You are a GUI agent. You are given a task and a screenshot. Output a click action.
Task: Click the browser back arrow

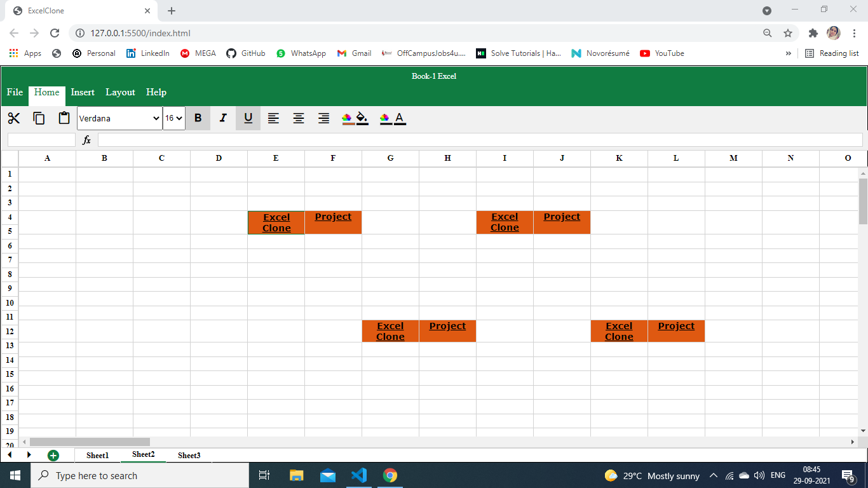pyautogui.click(x=14, y=33)
